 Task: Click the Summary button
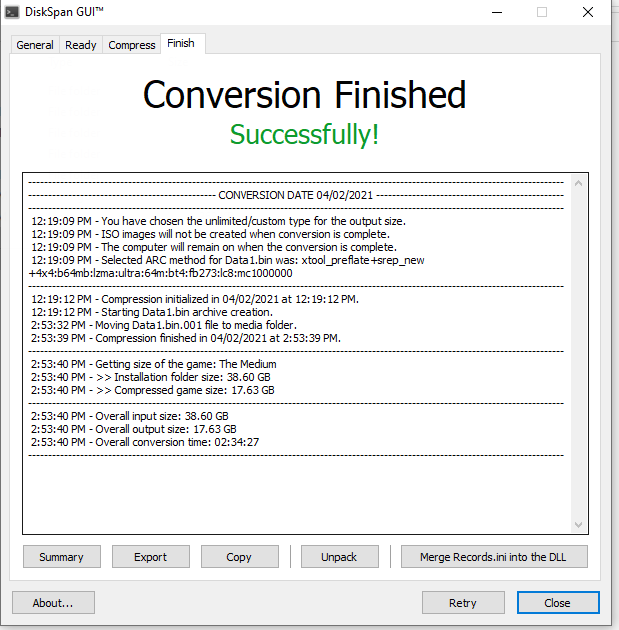tap(62, 556)
